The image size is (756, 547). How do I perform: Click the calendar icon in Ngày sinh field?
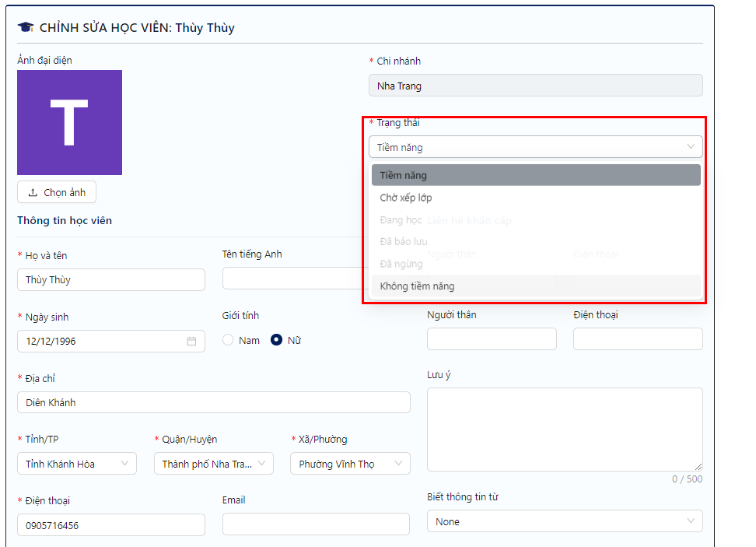pos(191,341)
